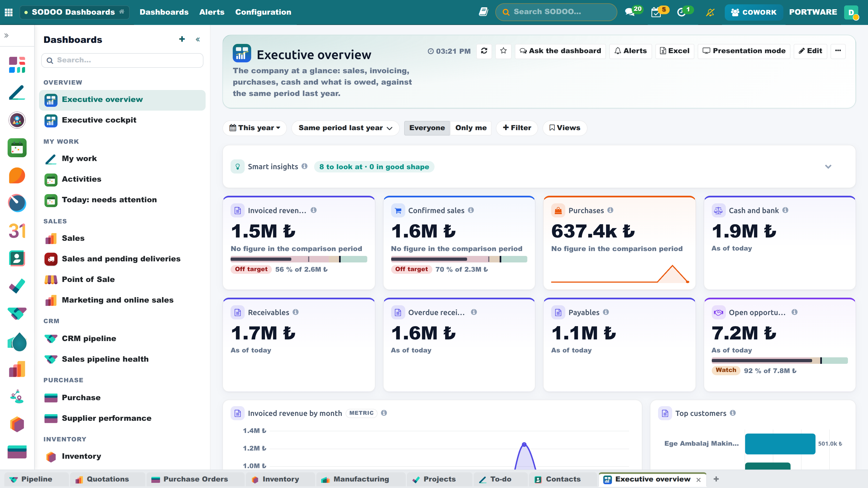Expand the left app rail double arrow
Screen dimensions: 868x488
[x=7, y=35]
